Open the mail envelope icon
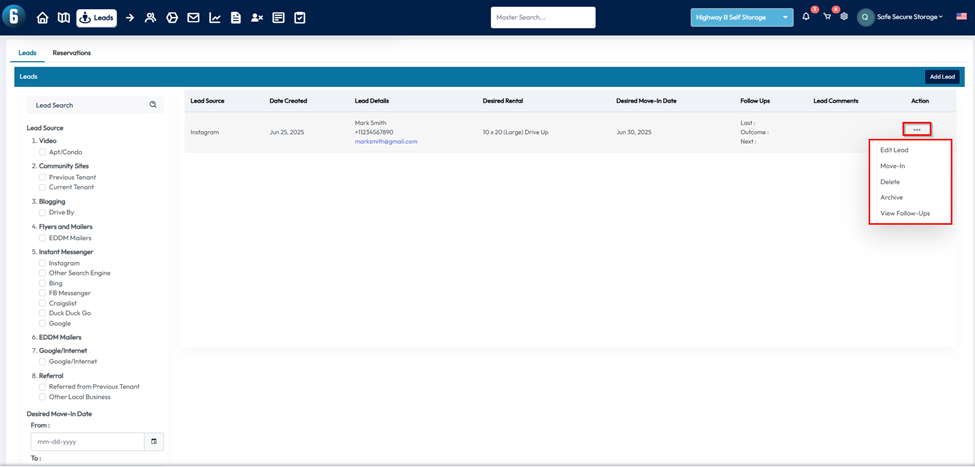This screenshot has height=467, width=975. (x=193, y=18)
